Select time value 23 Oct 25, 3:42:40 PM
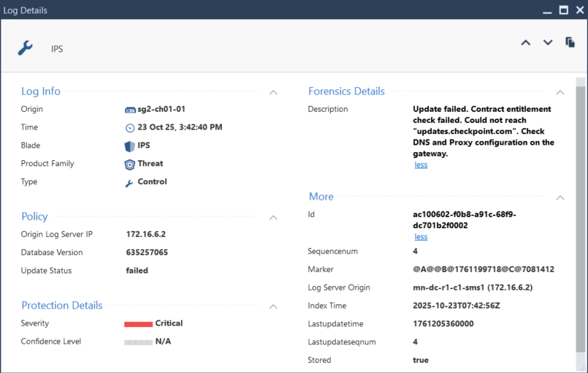Image resolution: width=588 pixels, height=373 pixels. (180, 127)
